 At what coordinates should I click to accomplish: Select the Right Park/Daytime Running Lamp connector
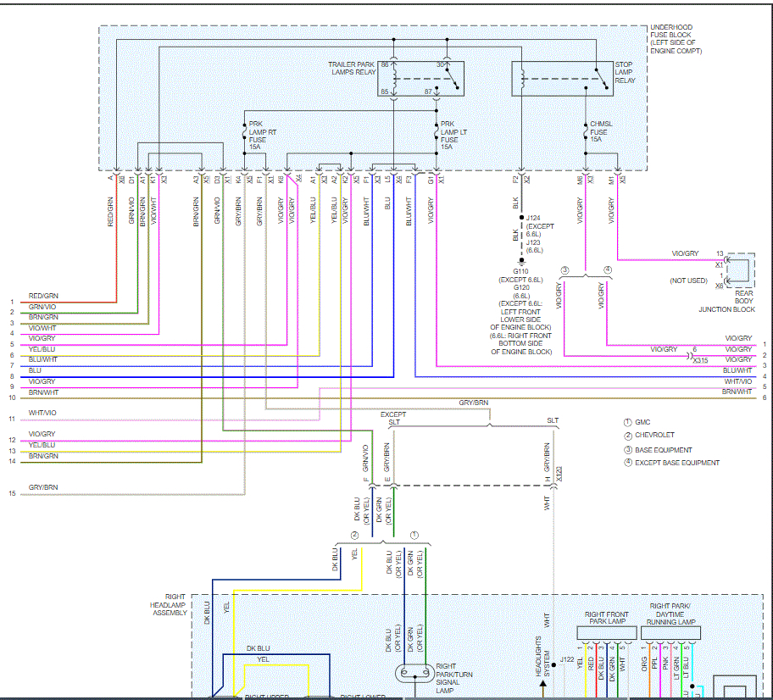tap(670, 632)
